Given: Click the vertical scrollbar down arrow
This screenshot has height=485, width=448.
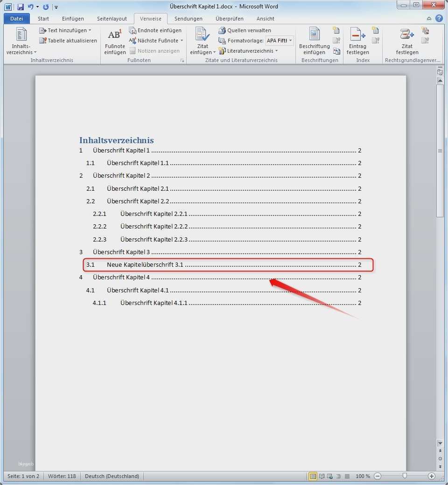Looking at the screenshot, I should click(x=440, y=443).
